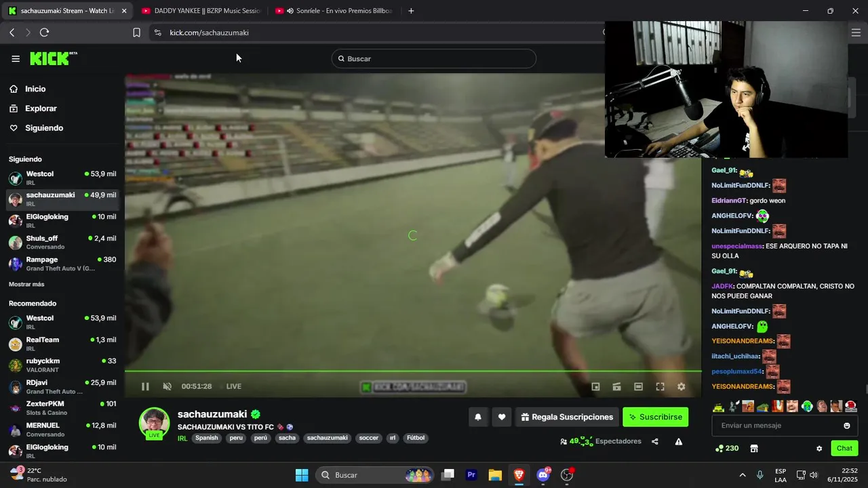Open Task View on taskbar
Image resolution: width=868 pixels, height=488 pixels.
(x=448, y=475)
